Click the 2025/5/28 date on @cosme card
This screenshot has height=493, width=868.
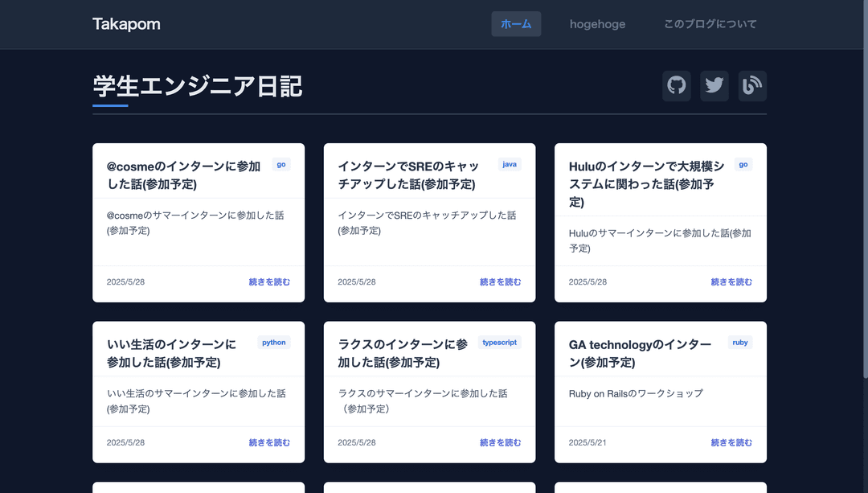tap(125, 282)
